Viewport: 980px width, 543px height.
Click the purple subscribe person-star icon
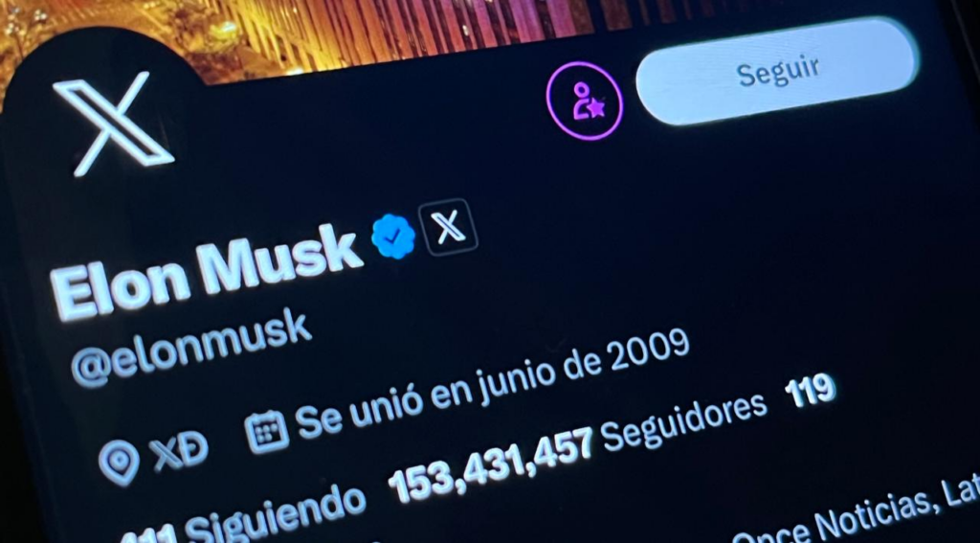(585, 101)
